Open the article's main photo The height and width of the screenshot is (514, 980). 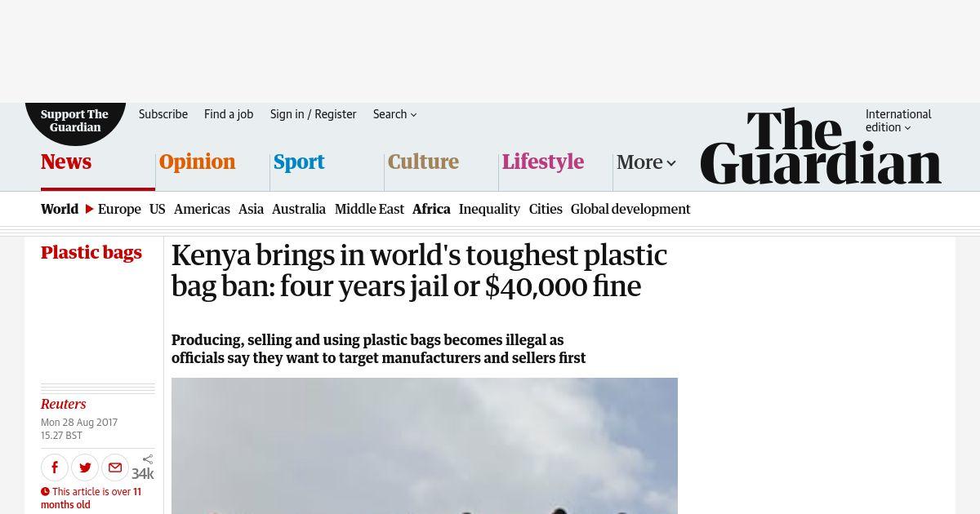click(425, 445)
